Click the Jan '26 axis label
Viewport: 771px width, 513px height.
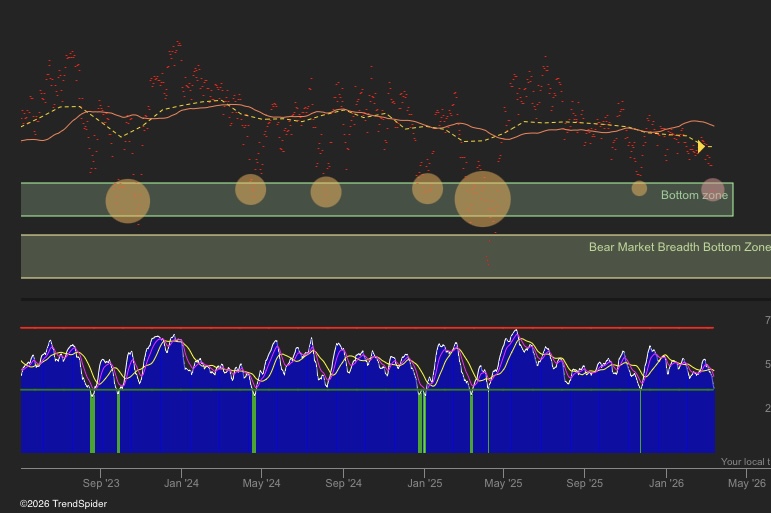(x=666, y=483)
